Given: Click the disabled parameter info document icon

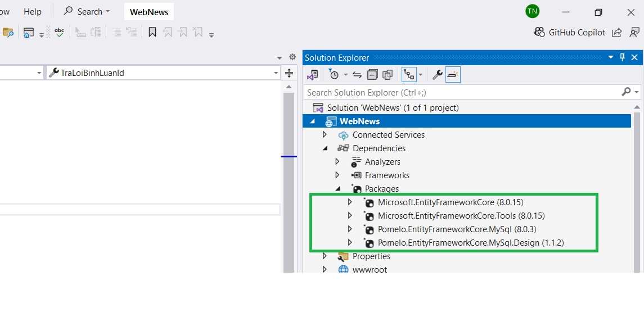Looking at the screenshot, I should coord(96,33).
